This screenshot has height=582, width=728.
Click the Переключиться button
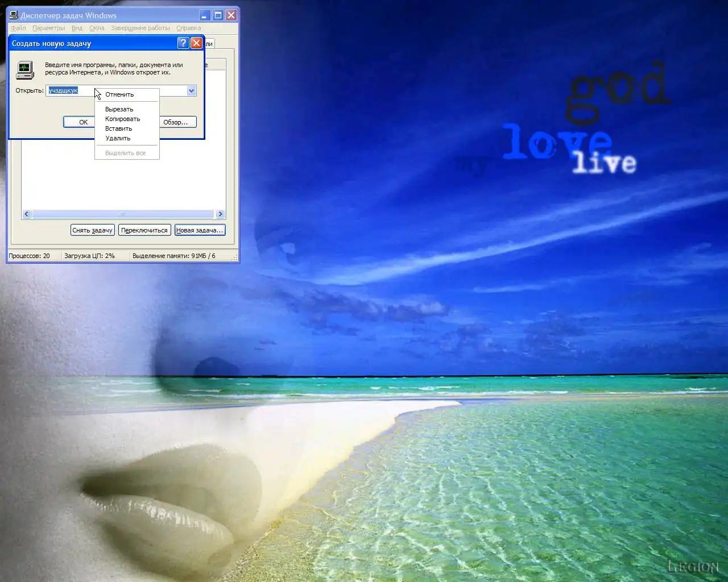click(x=144, y=230)
